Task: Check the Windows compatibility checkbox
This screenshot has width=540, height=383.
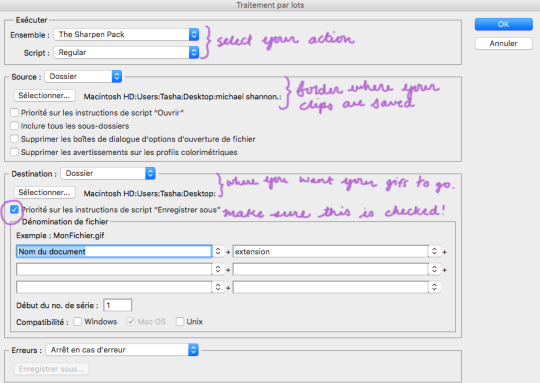Action: coord(78,322)
